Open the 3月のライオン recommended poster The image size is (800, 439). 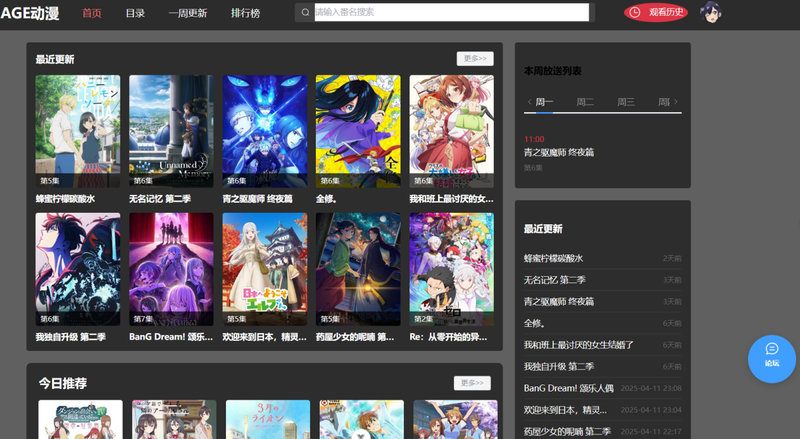268,420
